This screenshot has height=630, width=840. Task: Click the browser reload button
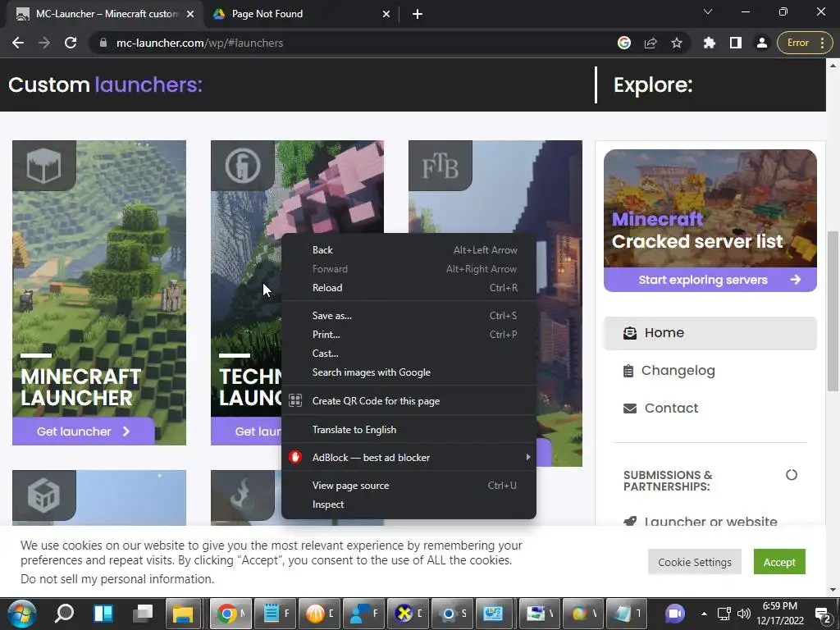[x=71, y=43]
